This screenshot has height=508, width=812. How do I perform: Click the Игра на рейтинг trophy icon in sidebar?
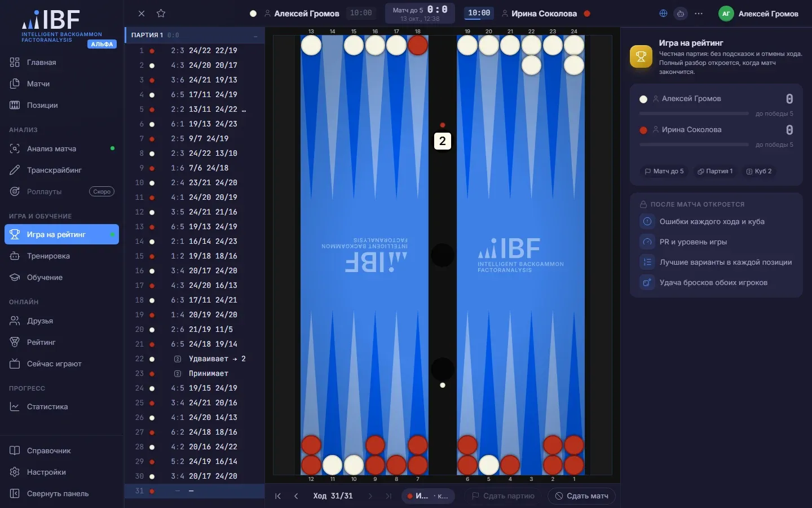pos(15,234)
